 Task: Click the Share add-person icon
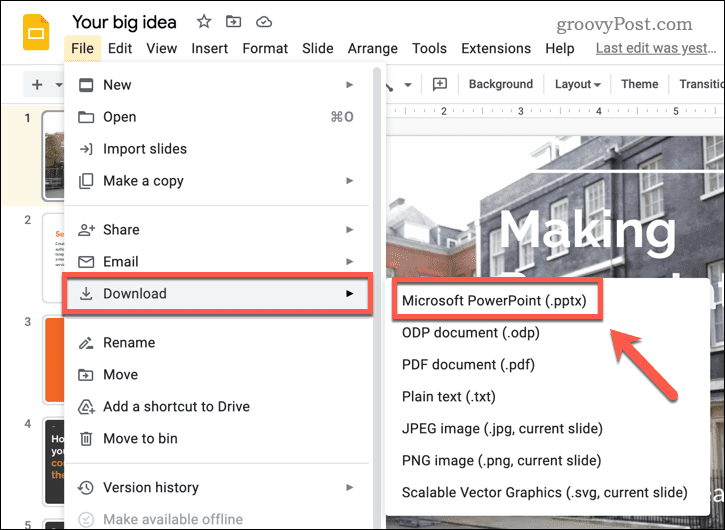coord(86,229)
